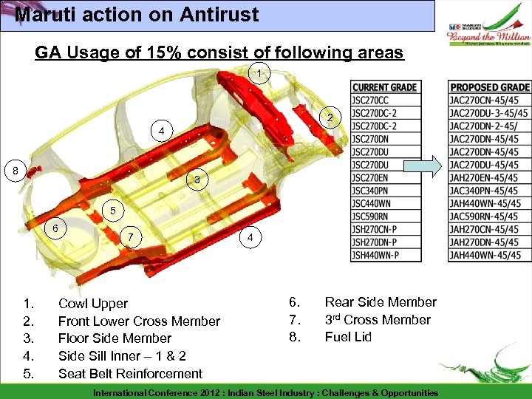The image size is (532, 399).
Task: Select the 'Rear Side Member' list item
Action: (x=381, y=302)
